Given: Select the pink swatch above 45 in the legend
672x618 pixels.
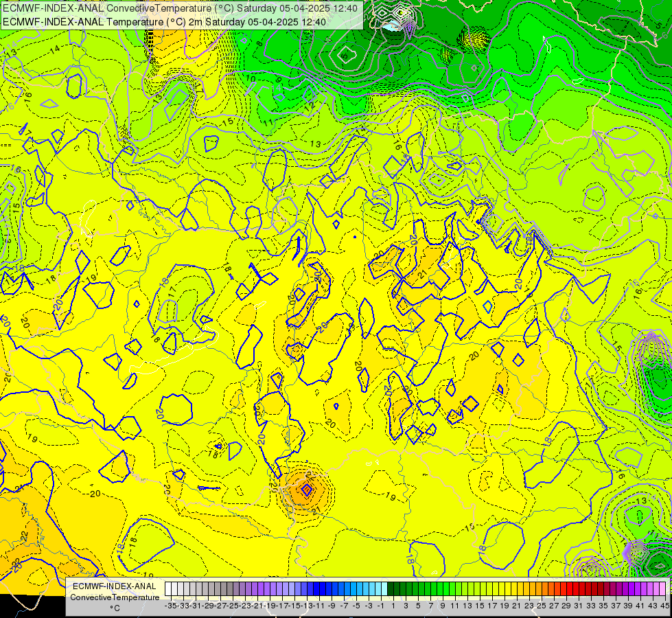Looking at the screenshot, I should [x=662, y=589].
